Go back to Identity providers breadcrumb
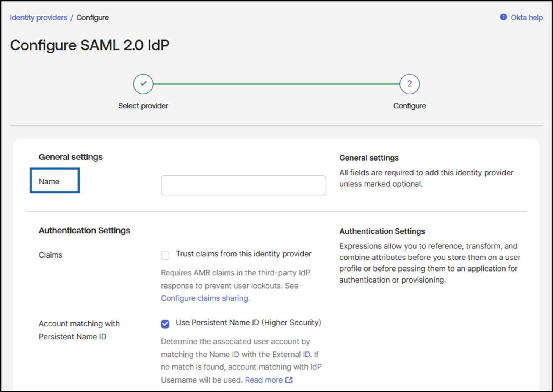The height and width of the screenshot is (392, 553). click(x=38, y=17)
